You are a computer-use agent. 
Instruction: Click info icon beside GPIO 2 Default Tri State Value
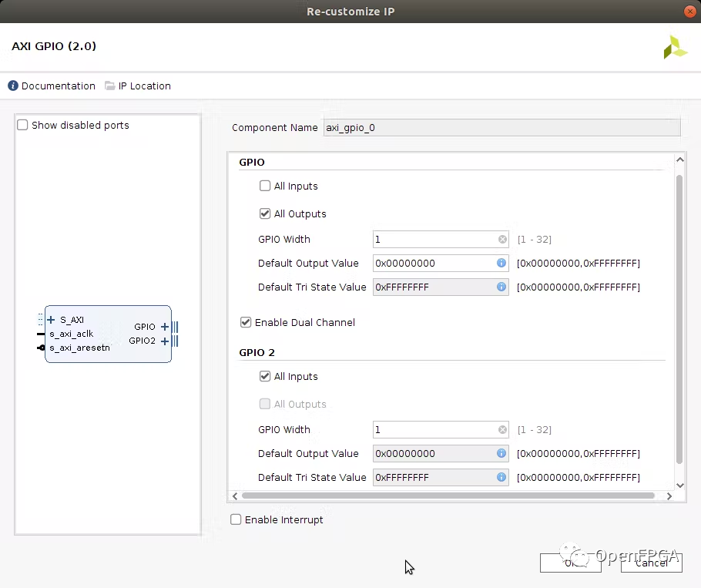click(x=501, y=478)
